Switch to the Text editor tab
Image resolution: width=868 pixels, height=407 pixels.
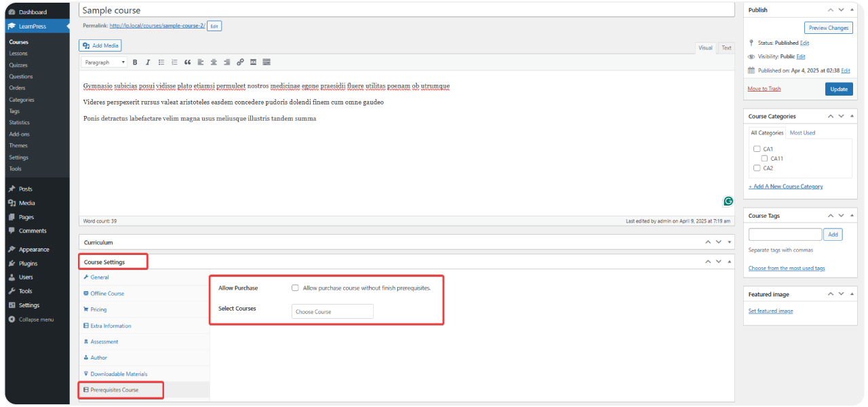pos(726,48)
